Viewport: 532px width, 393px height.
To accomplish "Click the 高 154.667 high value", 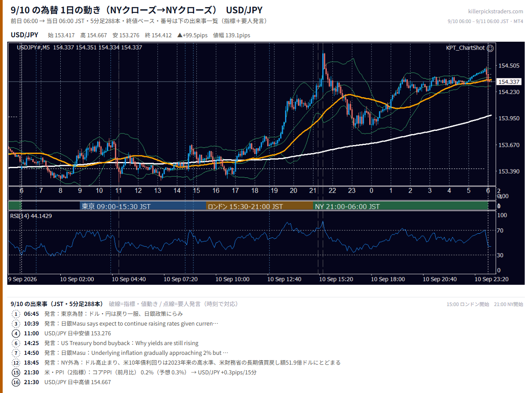I will coord(94,35).
